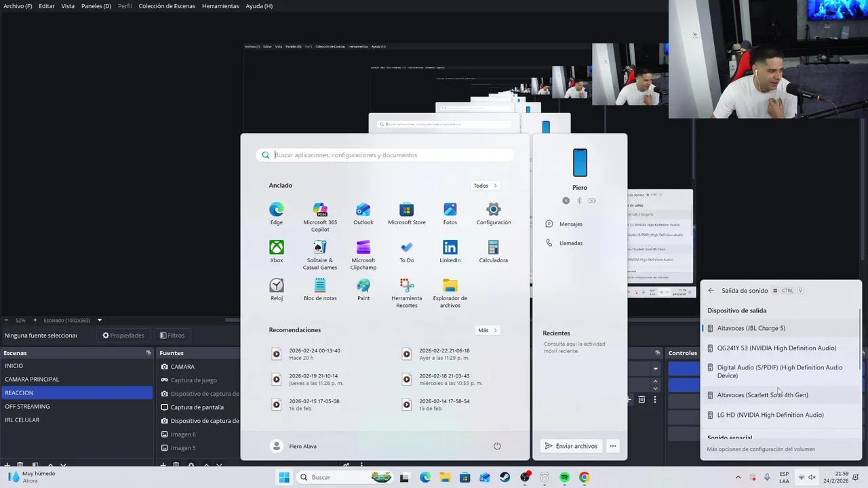
Task: Select Captura de pantalla source
Action: (x=199, y=407)
